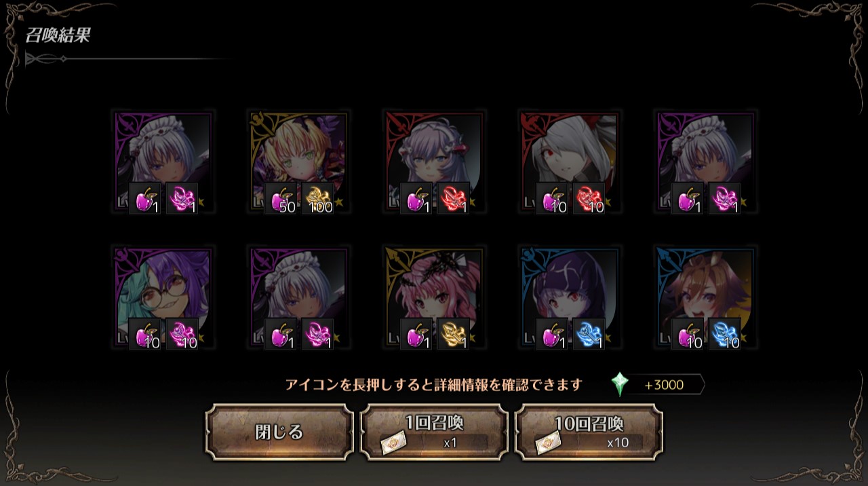
Task: Select the brown-haired character with the blue frame
Action: (706, 299)
